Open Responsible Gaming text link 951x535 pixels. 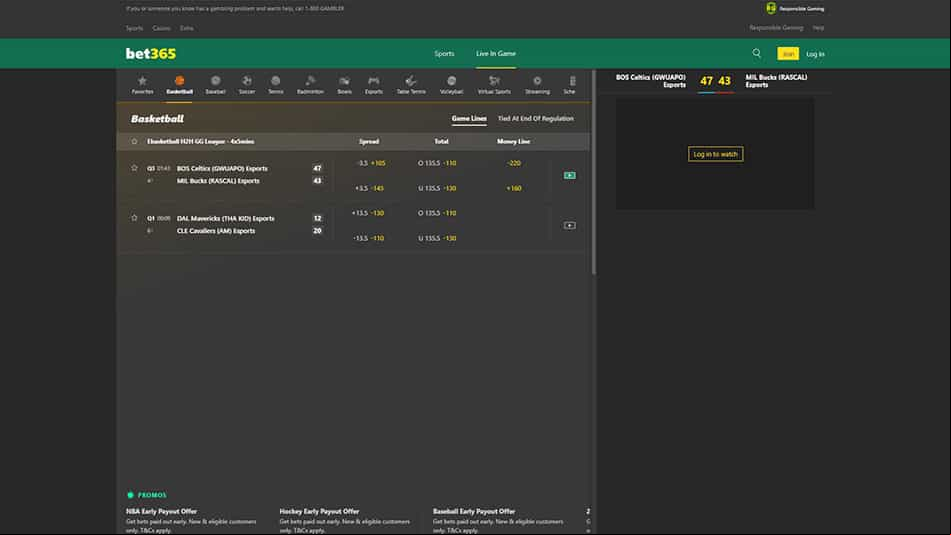tap(776, 28)
